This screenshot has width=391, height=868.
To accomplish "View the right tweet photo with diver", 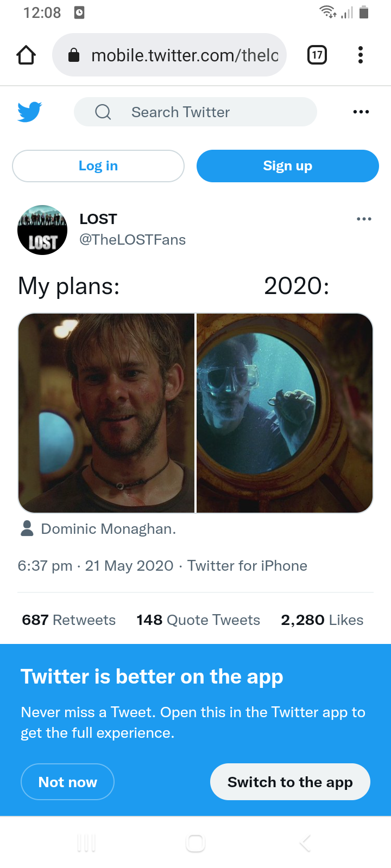I will click(285, 413).
